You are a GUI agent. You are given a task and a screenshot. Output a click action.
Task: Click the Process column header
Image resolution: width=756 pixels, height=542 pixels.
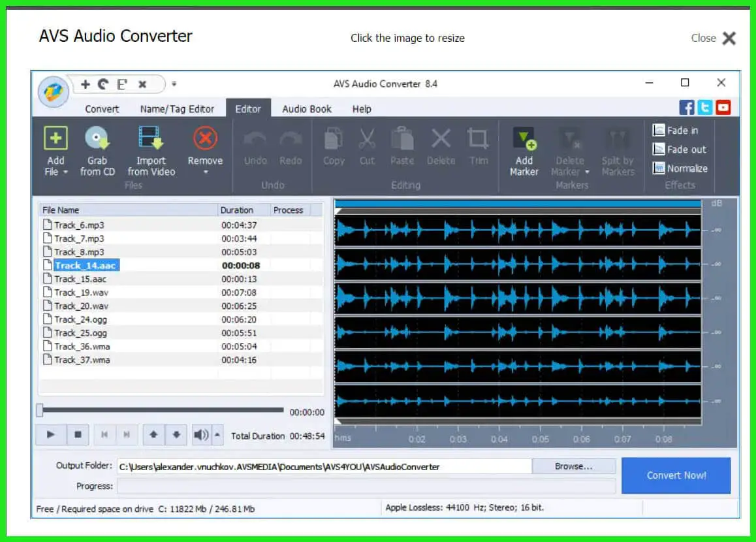pos(291,210)
